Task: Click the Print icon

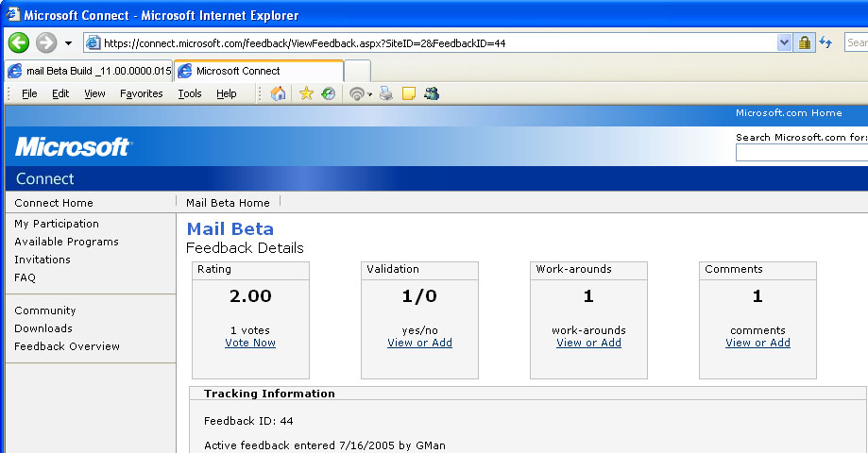Action: pos(386,93)
